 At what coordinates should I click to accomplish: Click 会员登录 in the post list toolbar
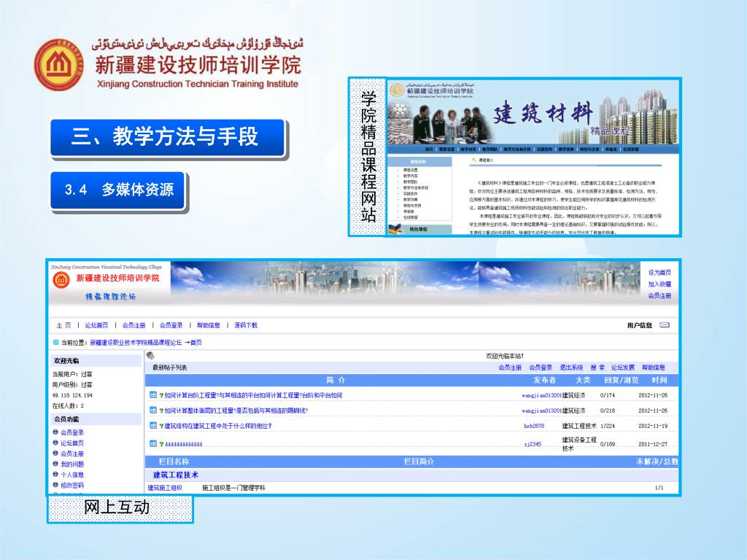pos(541,367)
